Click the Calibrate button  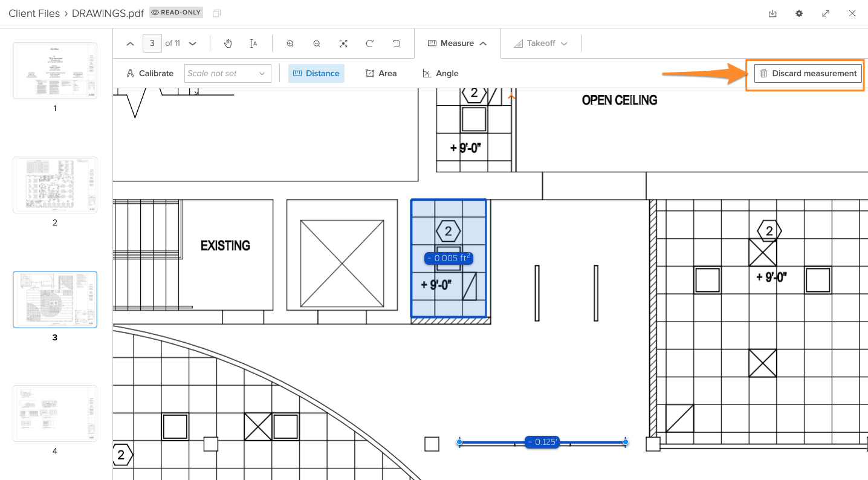pos(150,73)
